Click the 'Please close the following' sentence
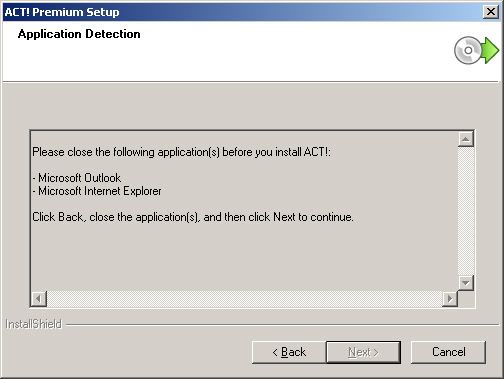The height and width of the screenshot is (379, 504). point(181,152)
